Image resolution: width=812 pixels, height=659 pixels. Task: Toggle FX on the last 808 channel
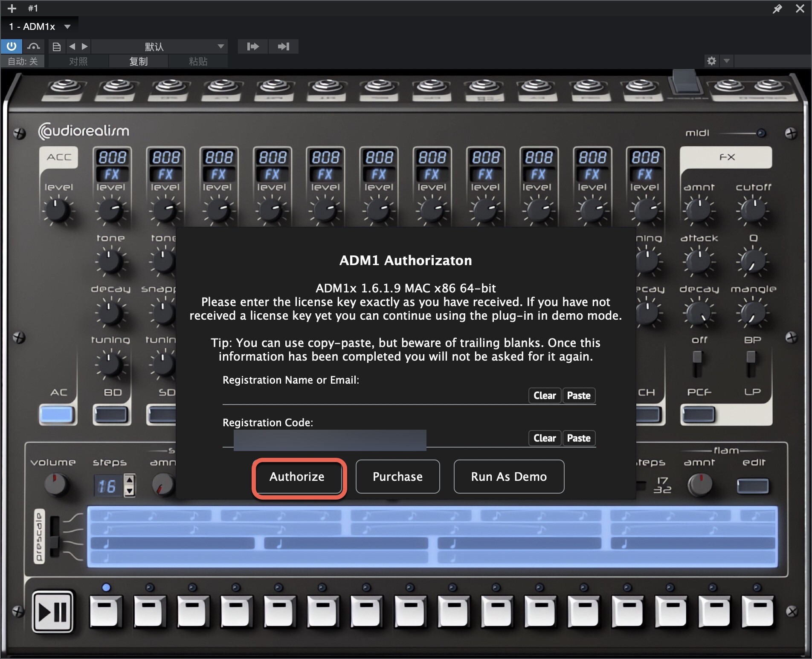click(x=645, y=174)
